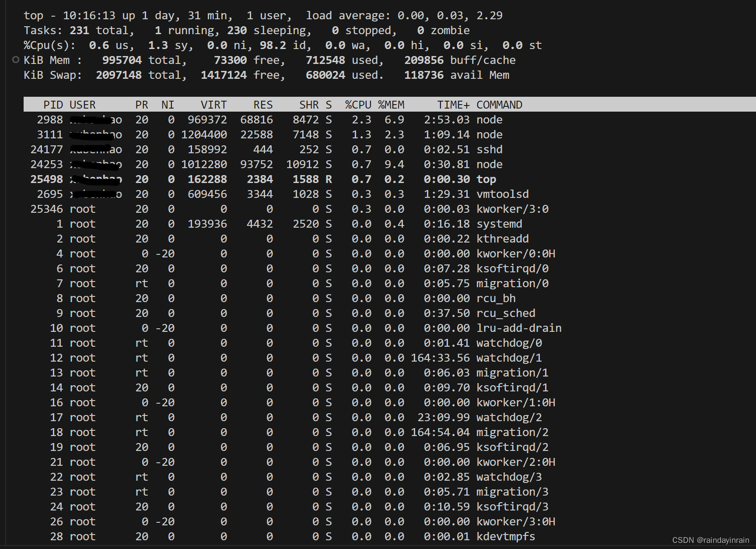Click the 2:53.03 TIME+ value
756x549 pixels.
click(x=447, y=120)
